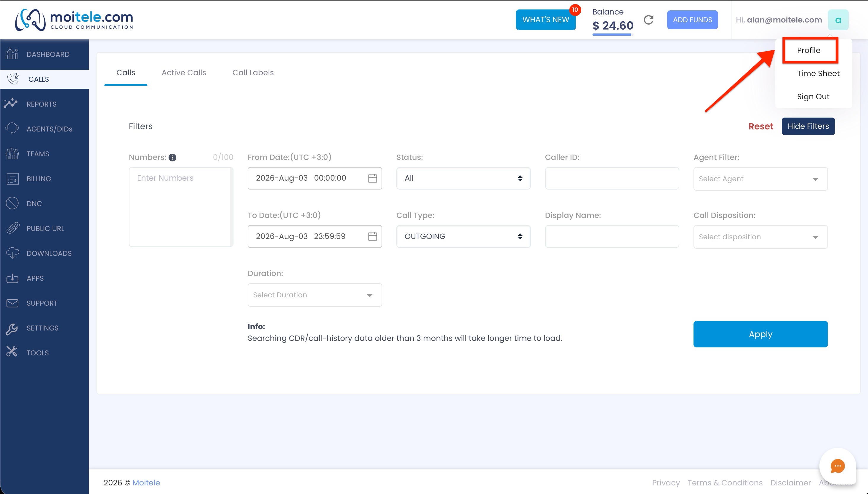Click the Public URL link icon
868x494 pixels.
click(13, 228)
